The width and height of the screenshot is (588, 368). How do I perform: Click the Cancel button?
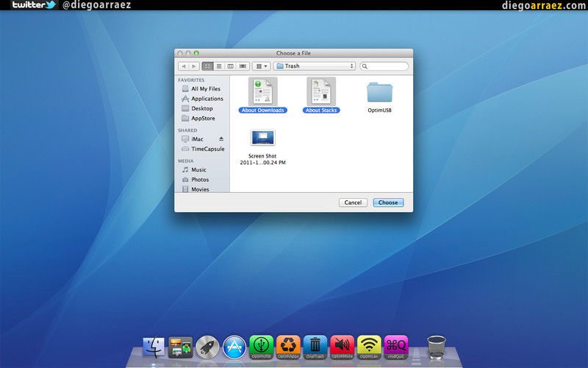pyautogui.click(x=353, y=202)
